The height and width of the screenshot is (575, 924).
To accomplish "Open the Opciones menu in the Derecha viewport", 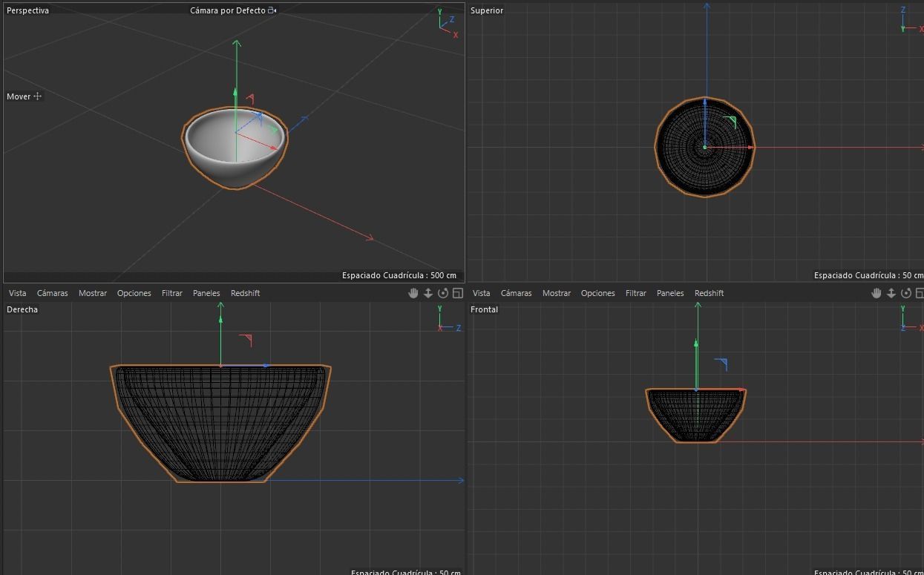I will (134, 293).
